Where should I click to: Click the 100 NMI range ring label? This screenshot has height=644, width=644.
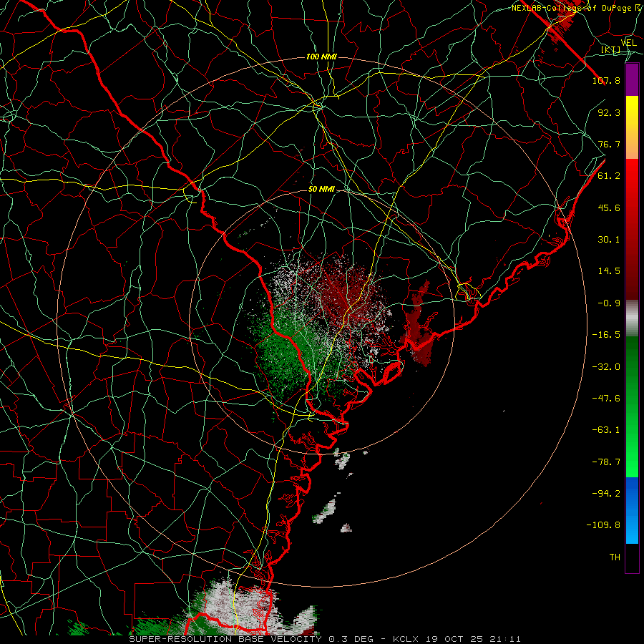(x=321, y=57)
